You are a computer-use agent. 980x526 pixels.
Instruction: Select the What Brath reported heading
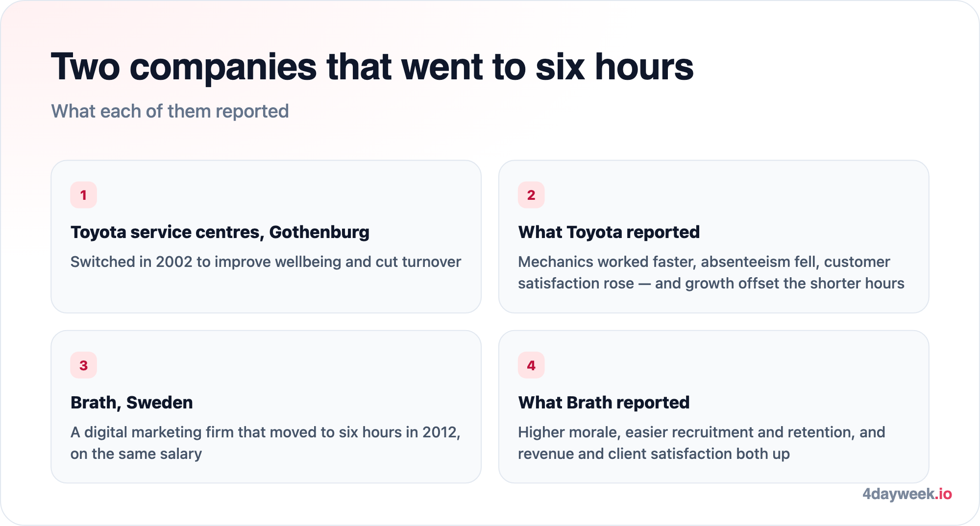604,403
